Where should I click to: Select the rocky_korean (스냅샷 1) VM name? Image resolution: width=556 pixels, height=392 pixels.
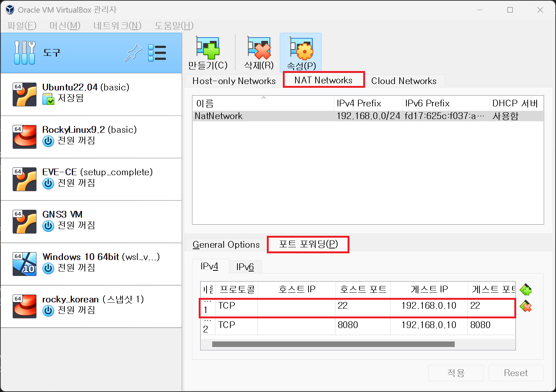(93, 299)
